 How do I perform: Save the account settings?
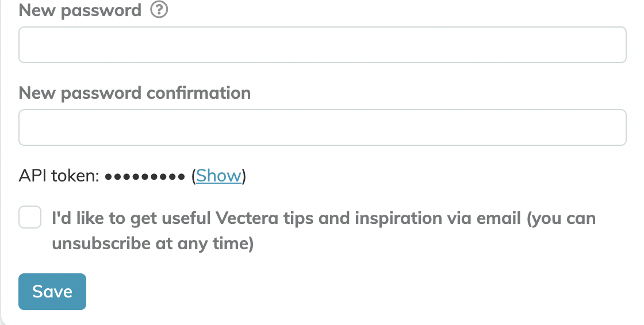tap(52, 292)
